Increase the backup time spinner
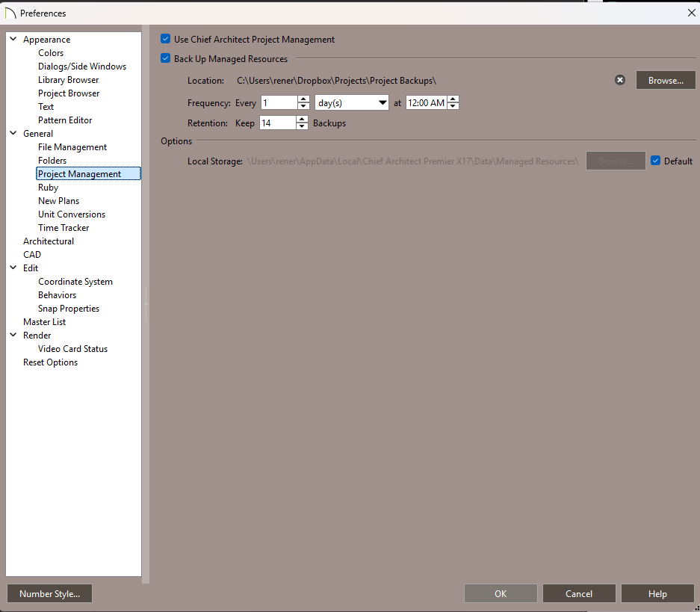The image size is (700, 612). point(453,99)
